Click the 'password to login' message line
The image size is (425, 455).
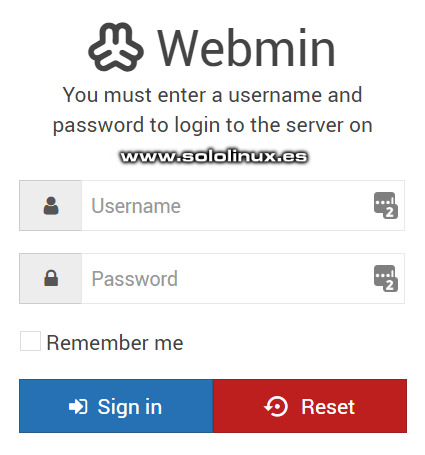[213, 125]
